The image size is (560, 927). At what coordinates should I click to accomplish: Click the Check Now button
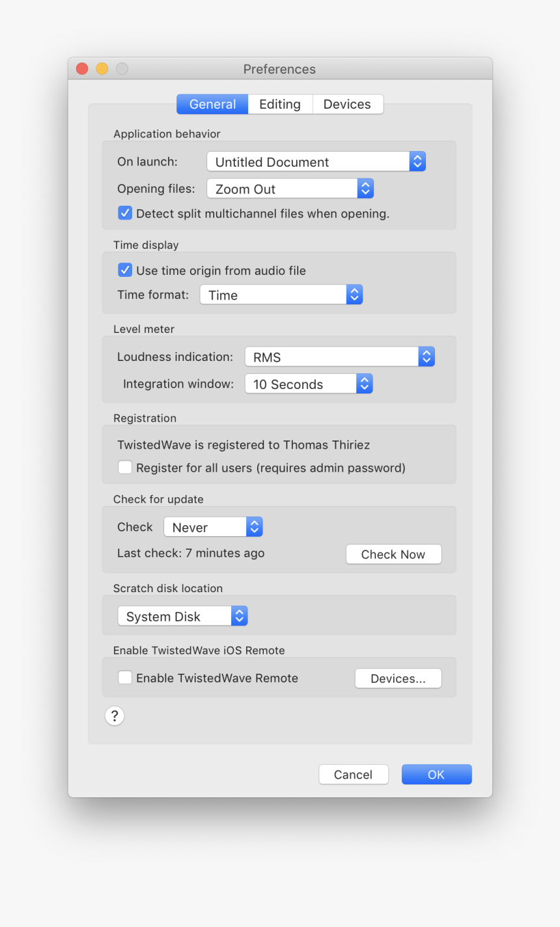coord(393,554)
